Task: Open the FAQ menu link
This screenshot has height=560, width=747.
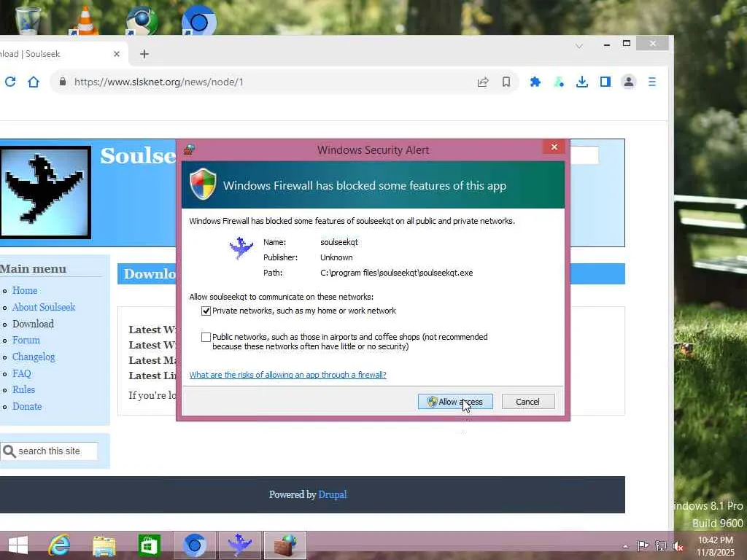Action: click(x=21, y=373)
